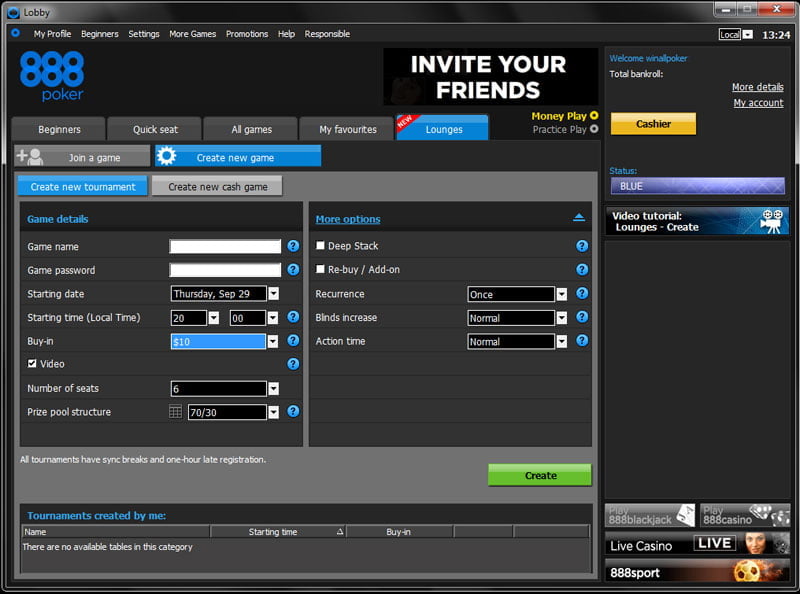This screenshot has height=594, width=800.
Task: Select the Lounges tab
Action: (443, 128)
